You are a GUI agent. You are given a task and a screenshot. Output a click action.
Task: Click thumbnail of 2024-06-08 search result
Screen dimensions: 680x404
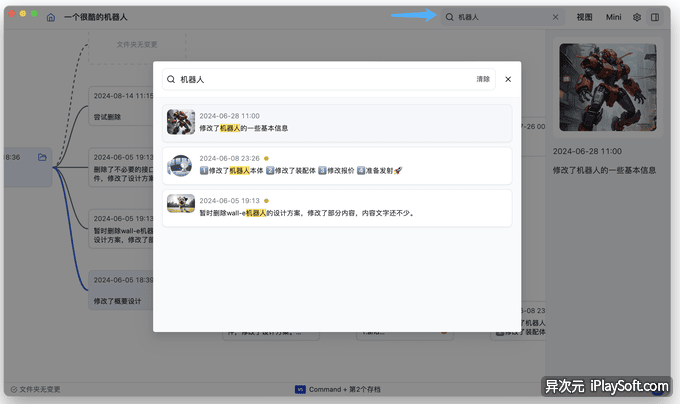(x=180, y=166)
